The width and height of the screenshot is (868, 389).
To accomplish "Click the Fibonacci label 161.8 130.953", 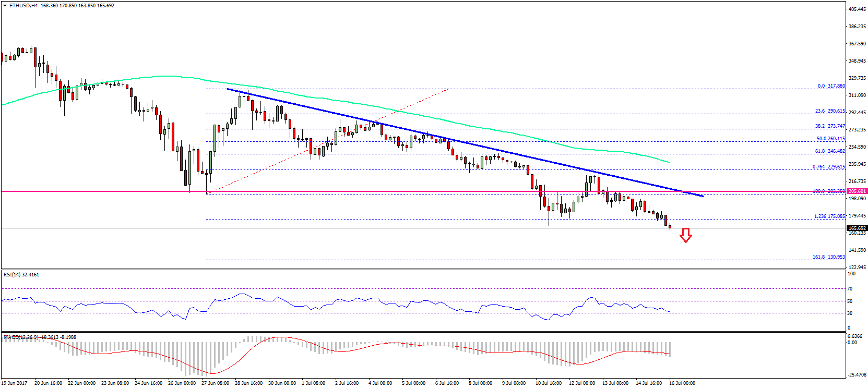I will point(829,257).
